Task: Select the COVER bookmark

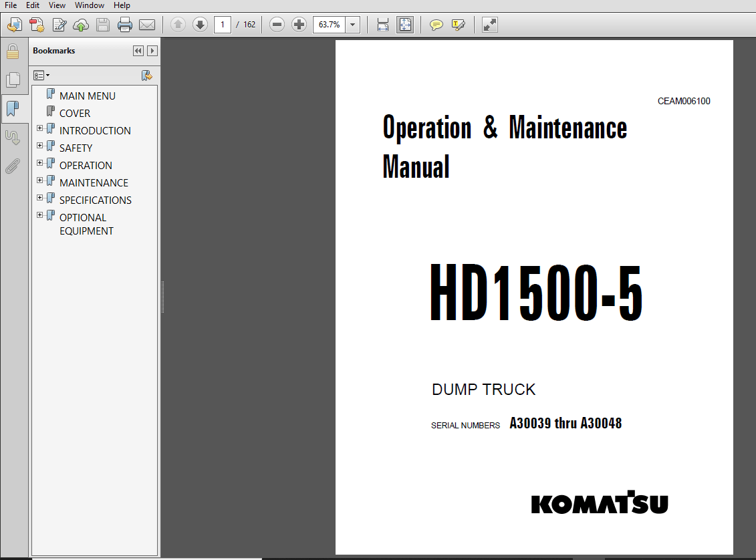Action: pos(74,113)
